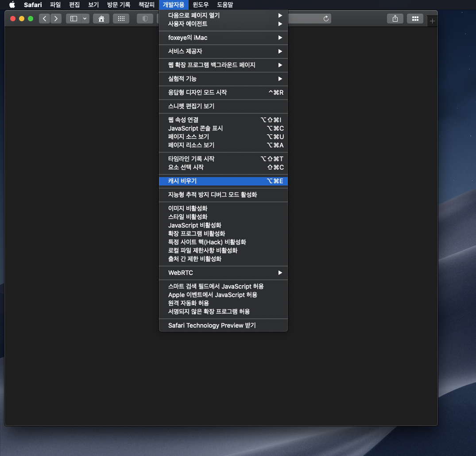The width and height of the screenshot is (476, 456).
Task: Click the Safari back button
Action: point(45,19)
